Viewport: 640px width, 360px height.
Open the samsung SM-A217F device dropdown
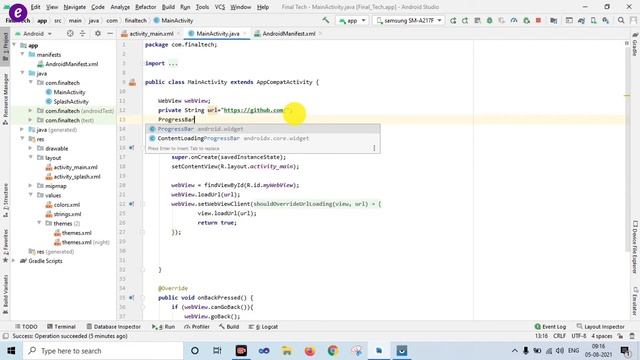click(409, 20)
